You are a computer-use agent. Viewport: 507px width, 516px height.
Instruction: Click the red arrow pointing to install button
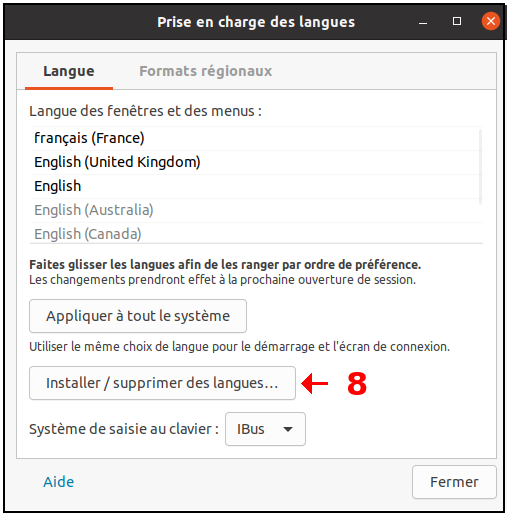pos(315,383)
